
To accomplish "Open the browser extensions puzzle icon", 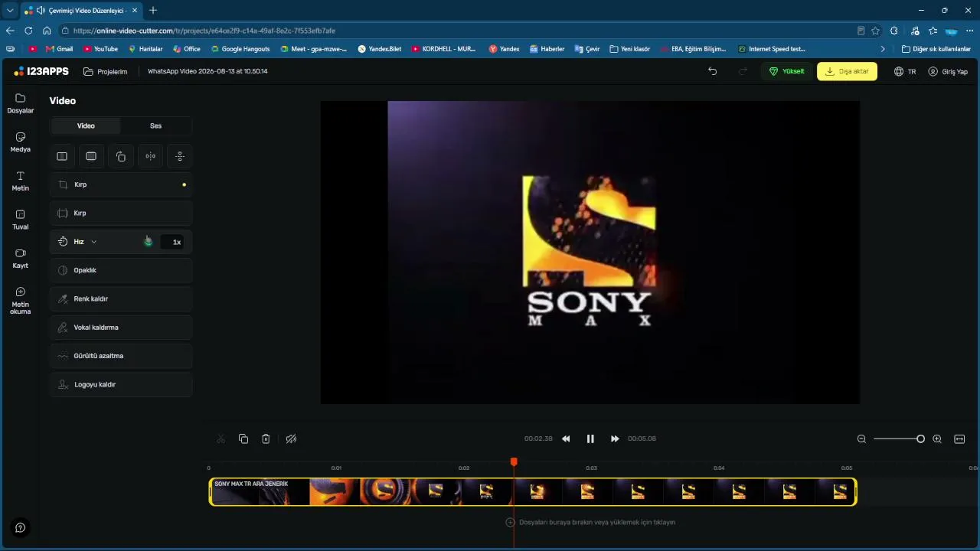I will [894, 31].
